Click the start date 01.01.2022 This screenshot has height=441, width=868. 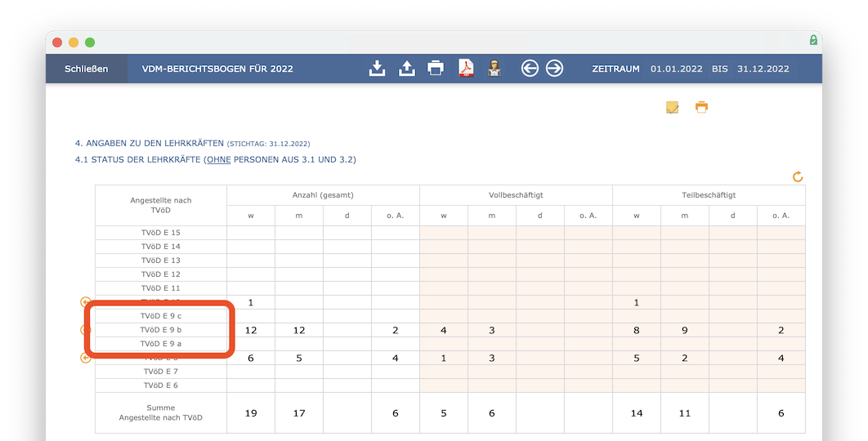[676, 69]
